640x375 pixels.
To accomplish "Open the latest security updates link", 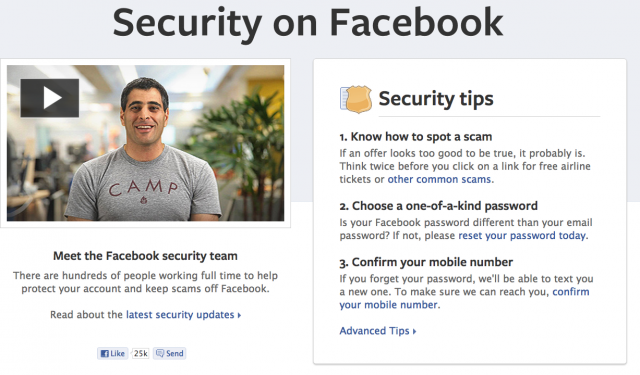I will click(180, 315).
